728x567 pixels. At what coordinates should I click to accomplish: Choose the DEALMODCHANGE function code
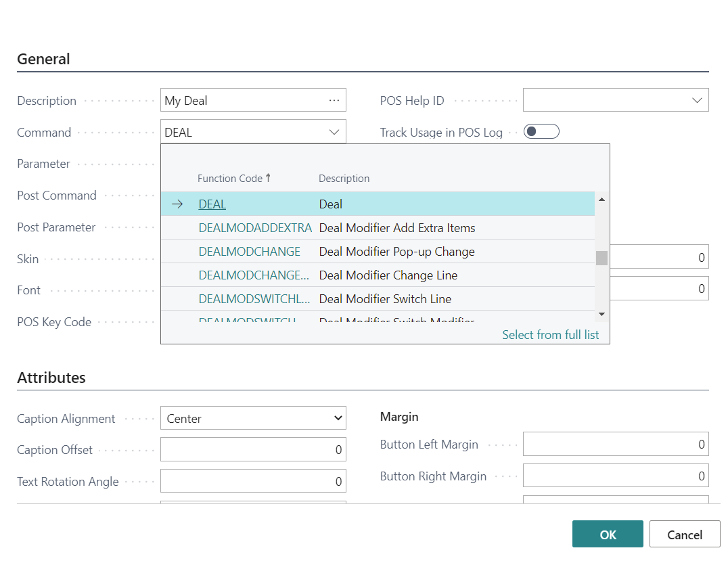(x=249, y=252)
